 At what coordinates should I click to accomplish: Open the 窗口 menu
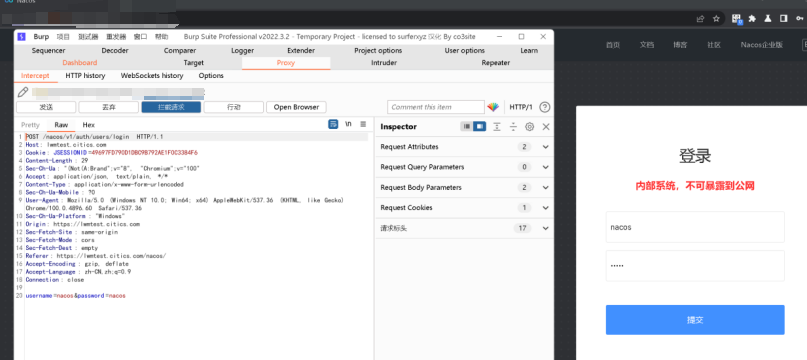click(x=141, y=37)
